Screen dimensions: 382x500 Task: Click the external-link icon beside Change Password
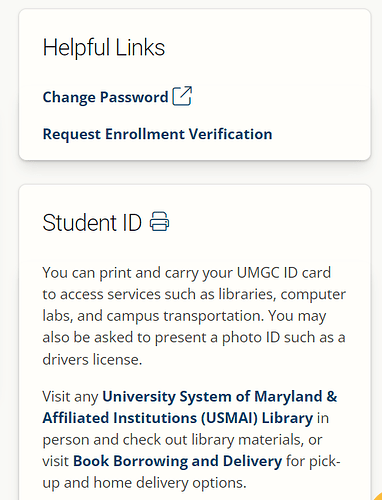pyautogui.click(x=182, y=96)
